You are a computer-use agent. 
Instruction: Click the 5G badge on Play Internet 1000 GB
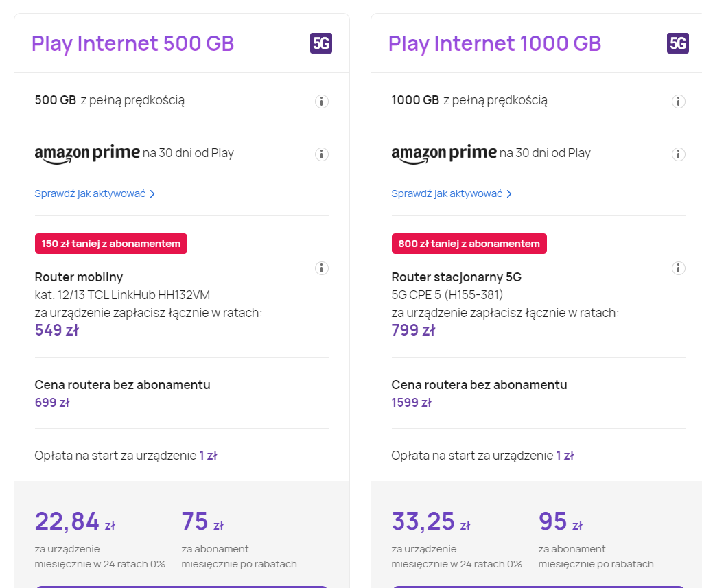pyautogui.click(x=677, y=43)
